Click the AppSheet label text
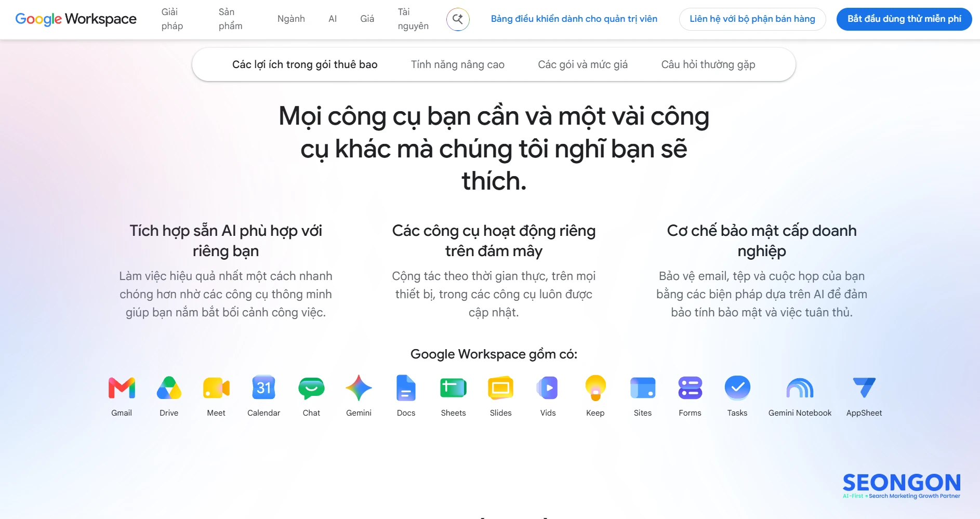The image size is (980, 519). click(x=864, y=413)
